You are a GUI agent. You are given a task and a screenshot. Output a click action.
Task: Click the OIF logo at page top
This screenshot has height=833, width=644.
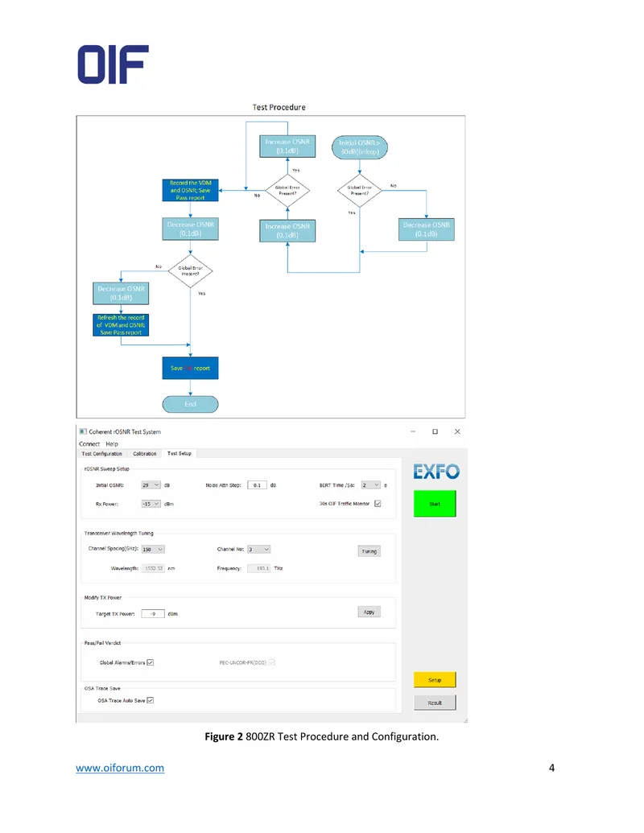[x=114, y=64]
